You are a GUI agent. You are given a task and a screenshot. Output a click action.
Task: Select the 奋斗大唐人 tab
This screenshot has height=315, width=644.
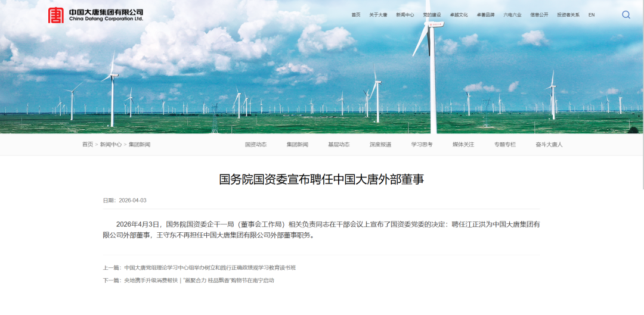click(x=549, y=144)
